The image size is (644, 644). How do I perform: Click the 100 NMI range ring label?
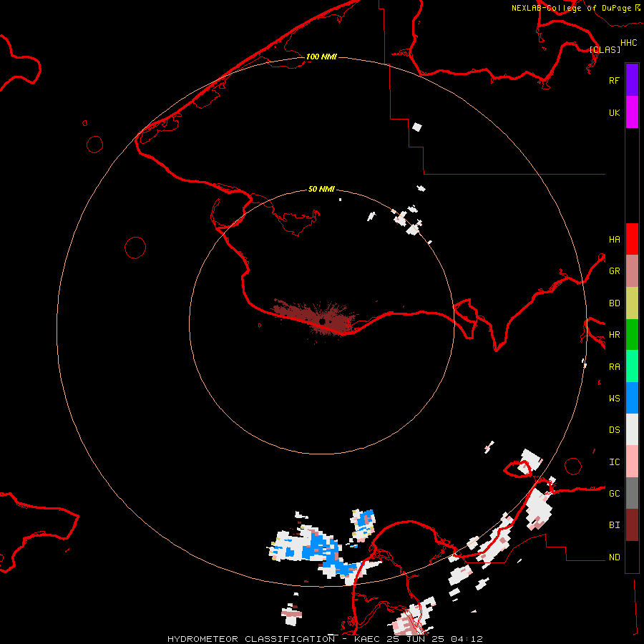click(x=321, y=57)
